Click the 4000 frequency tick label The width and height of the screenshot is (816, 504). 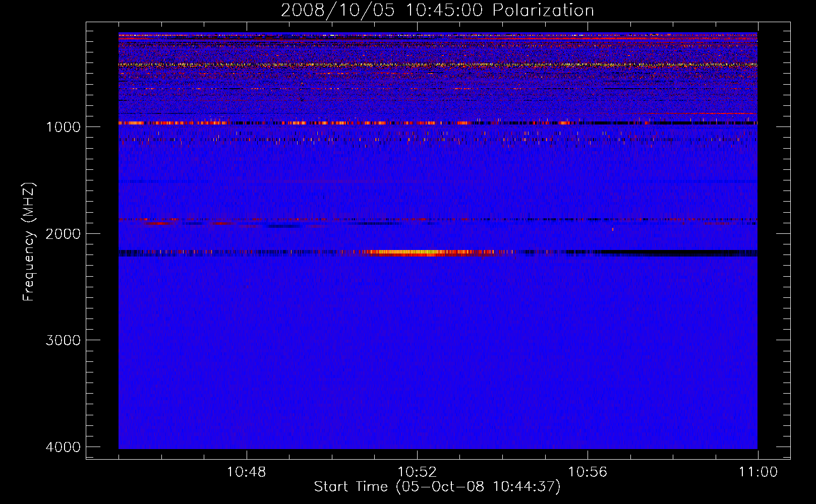pos(63,447)
